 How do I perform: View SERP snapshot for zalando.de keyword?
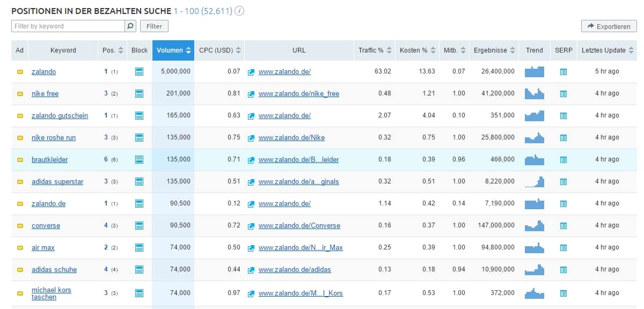[x=563, y=203]
